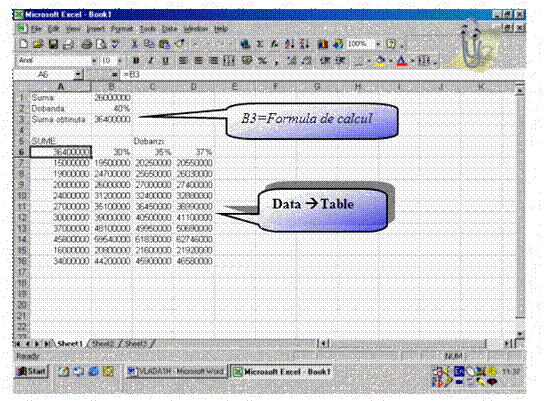Open the Data menu

pos(170,29)
